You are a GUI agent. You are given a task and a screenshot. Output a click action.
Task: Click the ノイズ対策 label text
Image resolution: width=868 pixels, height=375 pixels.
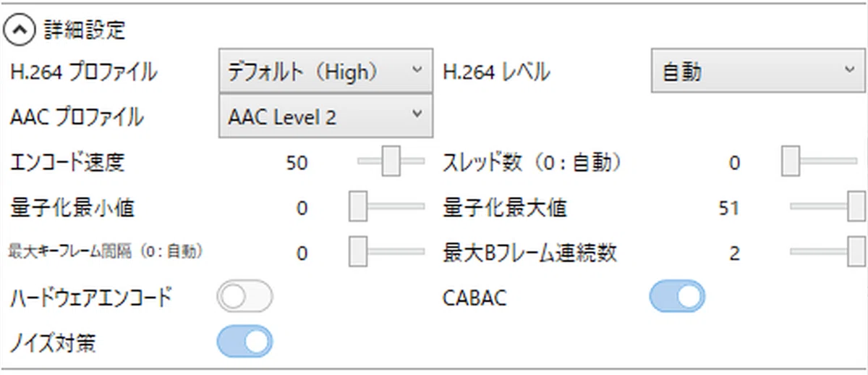click(x=54, y=342)
